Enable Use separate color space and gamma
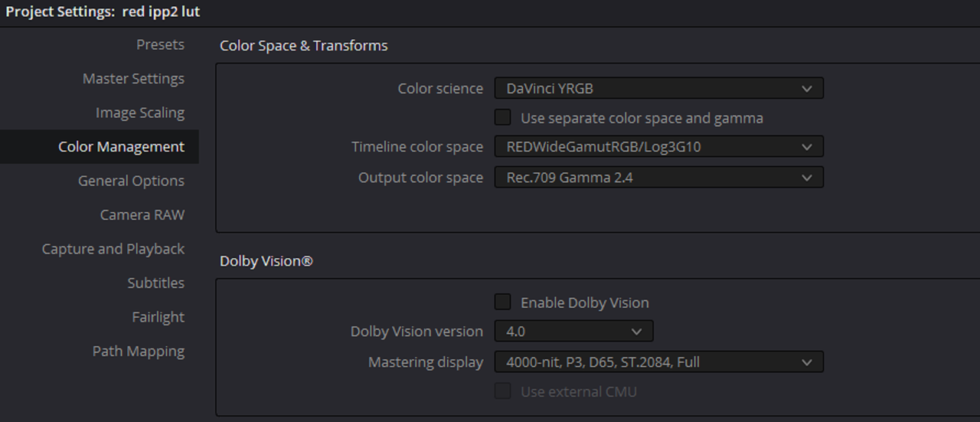 click(503, 118)
